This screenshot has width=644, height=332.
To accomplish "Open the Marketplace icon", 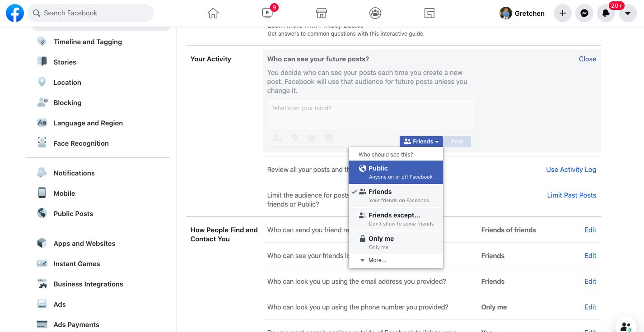I will coord(321,14).
